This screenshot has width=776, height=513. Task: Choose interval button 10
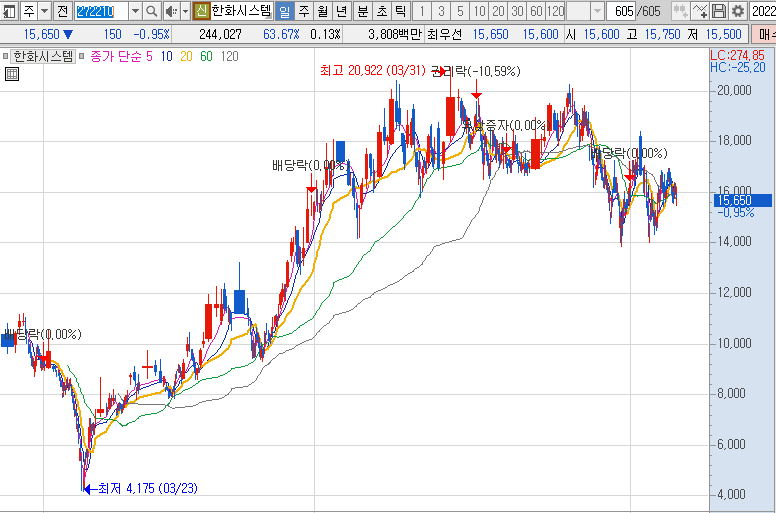tap(479, 10)
